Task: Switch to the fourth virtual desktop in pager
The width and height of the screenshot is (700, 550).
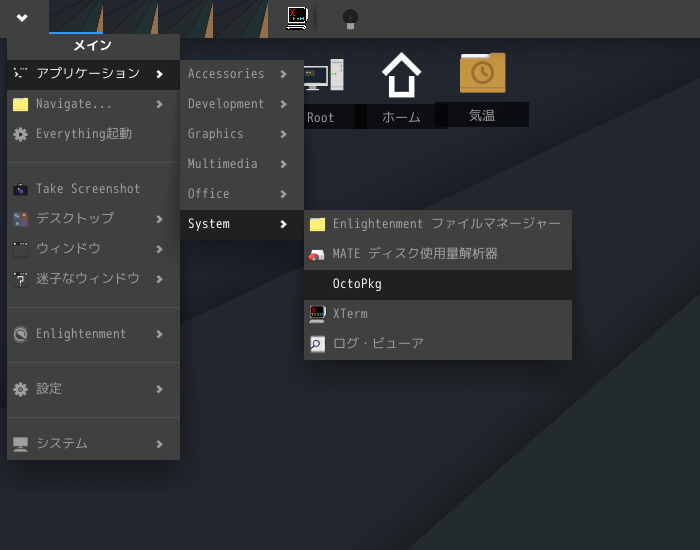Action: coord(241,17)
